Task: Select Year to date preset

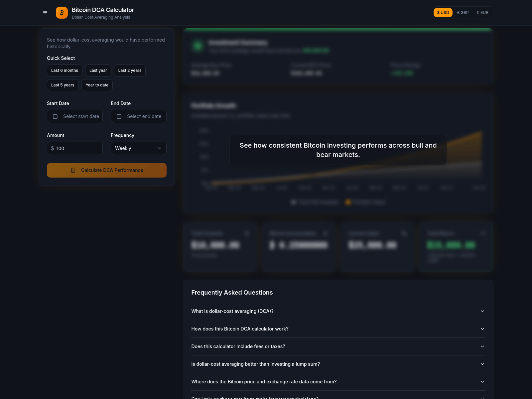Action: click(x=97, y=85)
